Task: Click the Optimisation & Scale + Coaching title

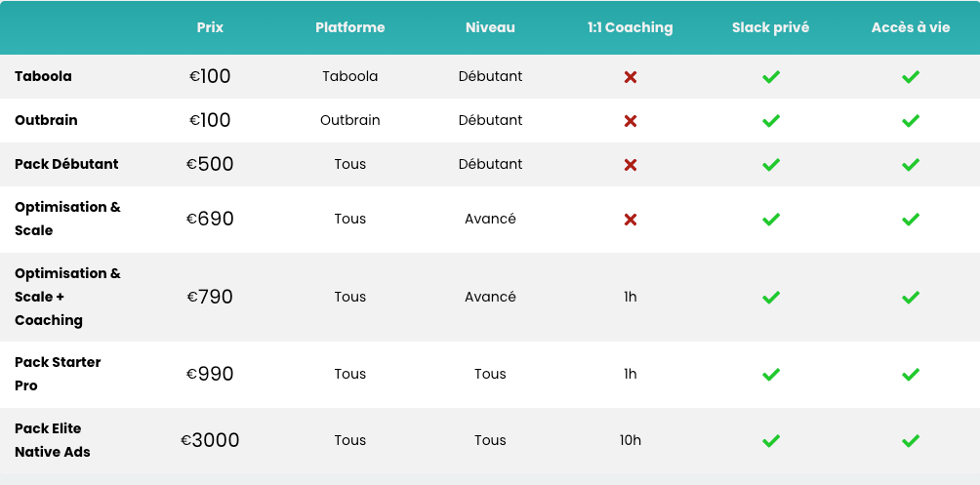Action: [x=67, y=297]
